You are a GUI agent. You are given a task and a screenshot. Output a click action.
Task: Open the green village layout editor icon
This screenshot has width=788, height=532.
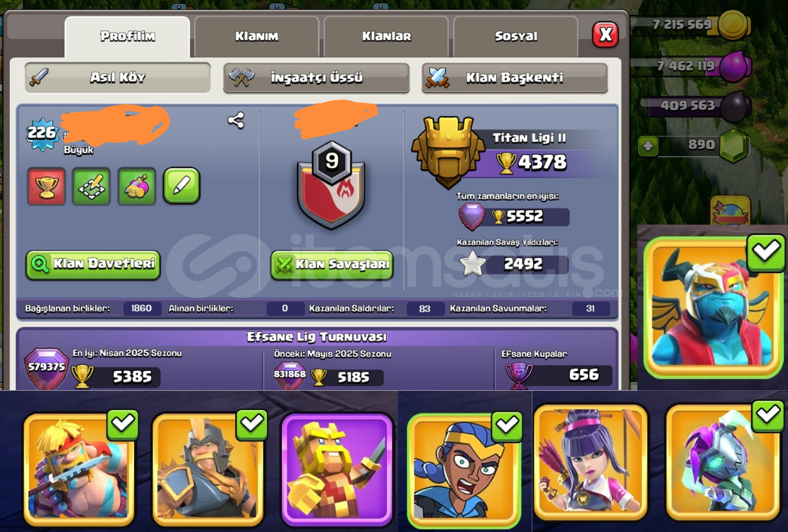(92, 187)
